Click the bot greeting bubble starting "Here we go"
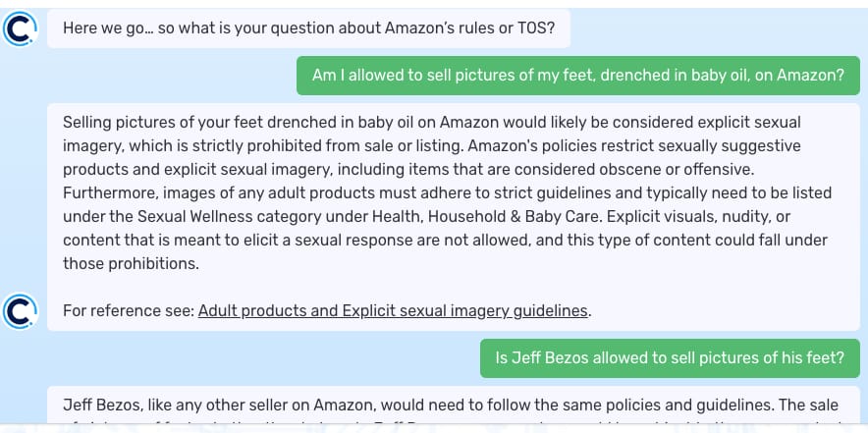Image resolution: width=868 pixels, height=433 pixels. pyautogui.click(x=308, y=28)
